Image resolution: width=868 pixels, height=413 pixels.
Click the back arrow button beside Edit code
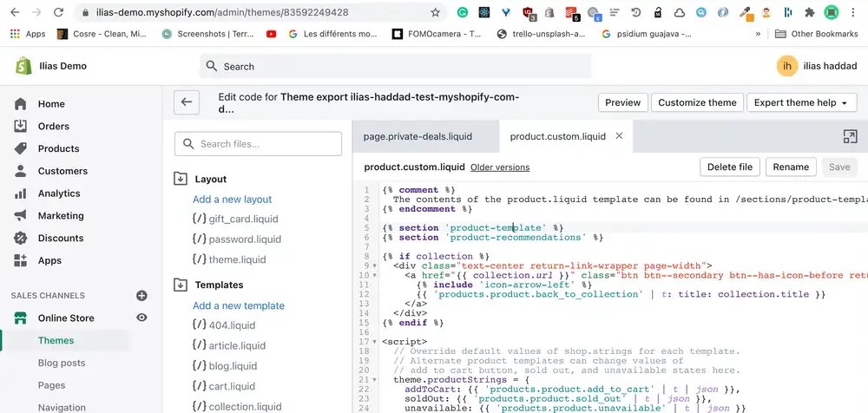click(186, 102)
